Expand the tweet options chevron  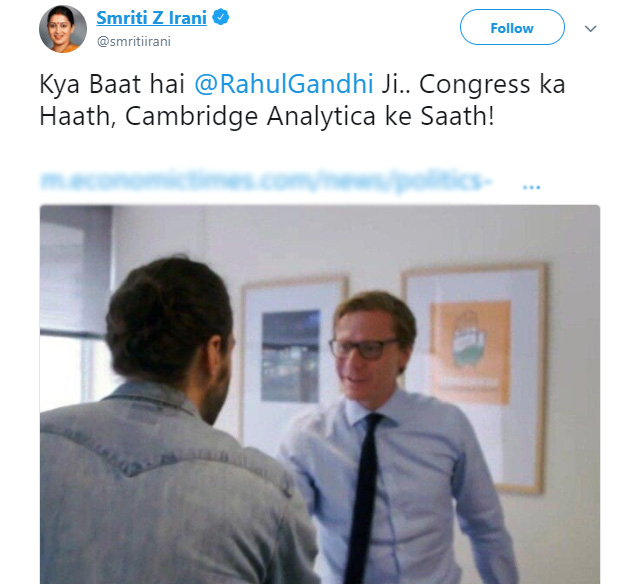click(591, 29)
